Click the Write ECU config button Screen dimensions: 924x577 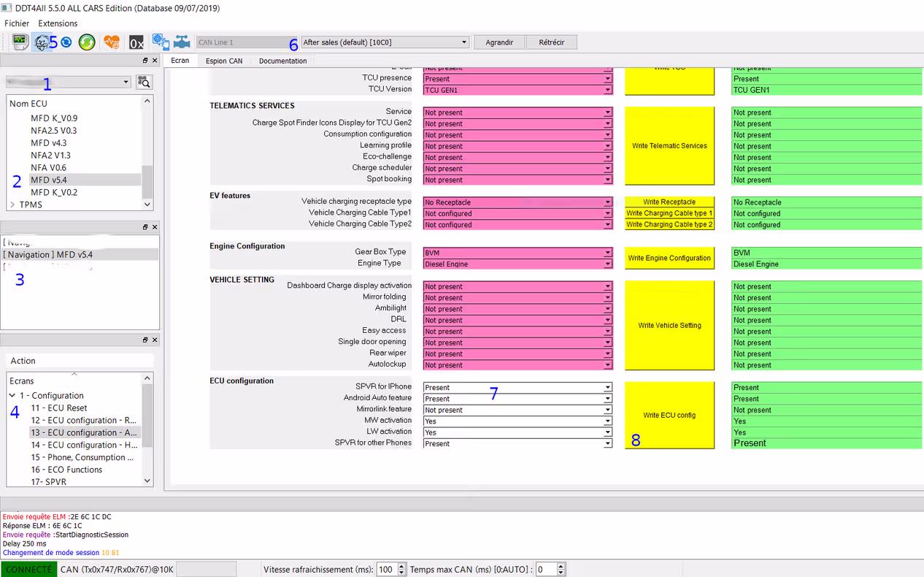669,415
